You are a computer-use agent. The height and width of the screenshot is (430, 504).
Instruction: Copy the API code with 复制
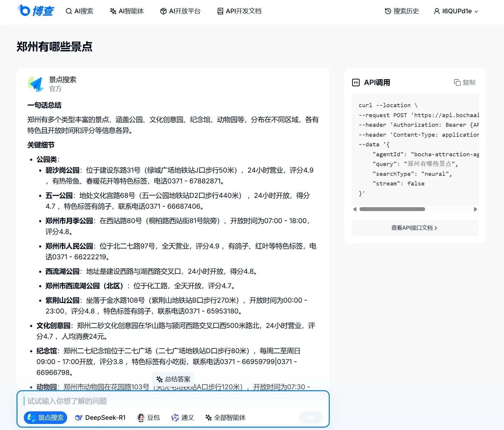click(x=465, y=83)
